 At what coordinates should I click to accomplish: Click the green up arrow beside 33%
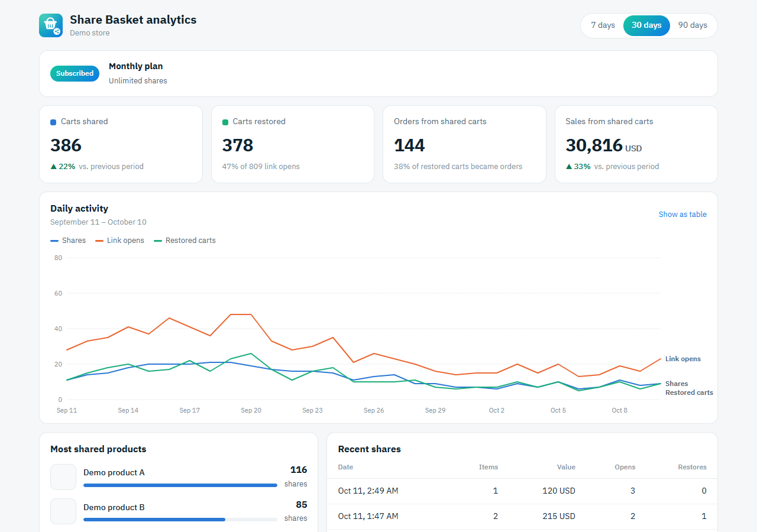(569, 167)
